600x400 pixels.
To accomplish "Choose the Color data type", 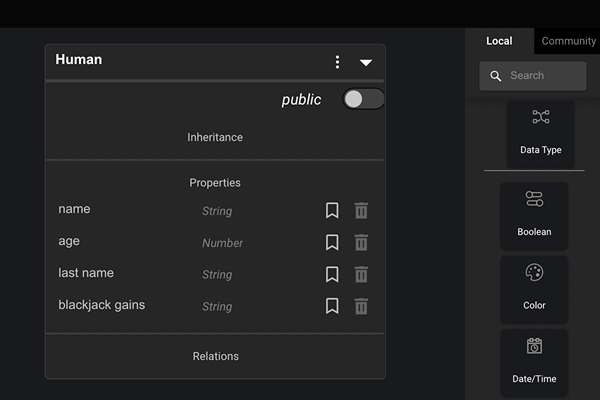I will point(534,288).
